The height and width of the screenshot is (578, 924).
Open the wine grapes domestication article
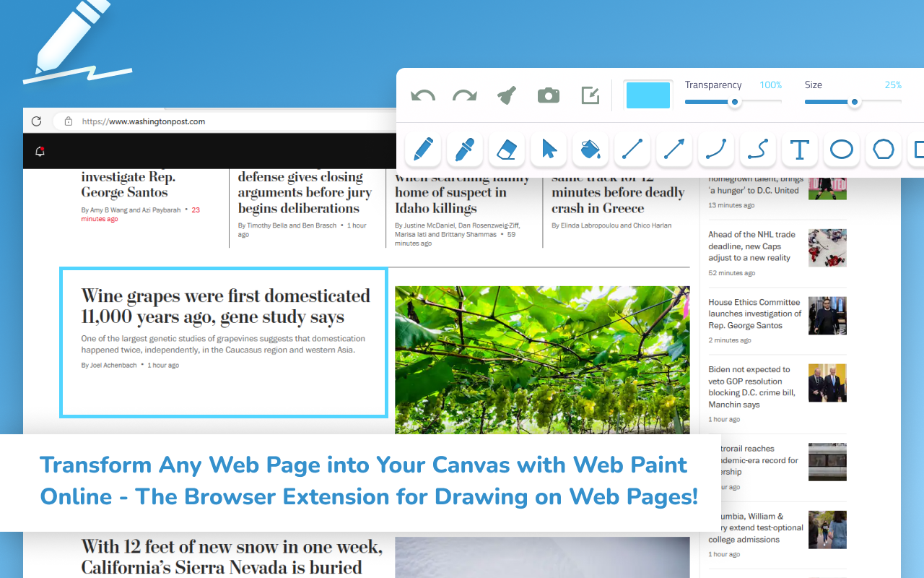tap(225, 306)
